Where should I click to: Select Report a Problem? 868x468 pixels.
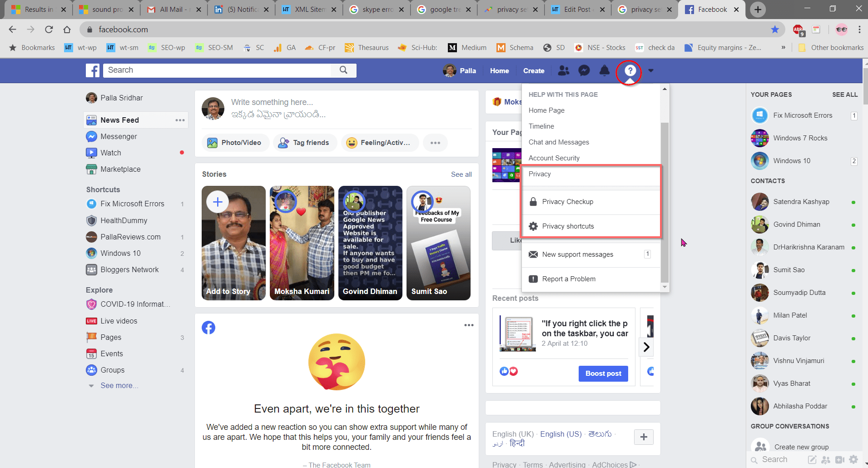tap(591, 279)
